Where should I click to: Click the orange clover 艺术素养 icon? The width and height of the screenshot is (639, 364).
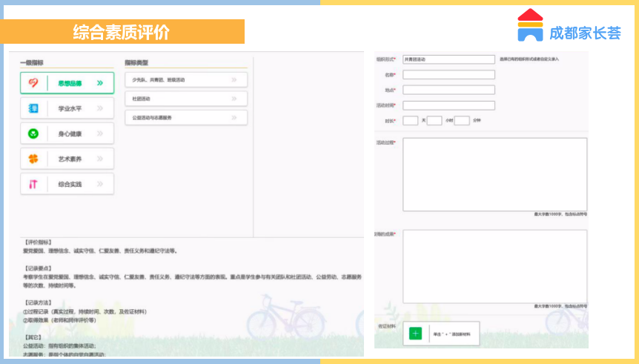pyautogui.click(x=33, y=159)
